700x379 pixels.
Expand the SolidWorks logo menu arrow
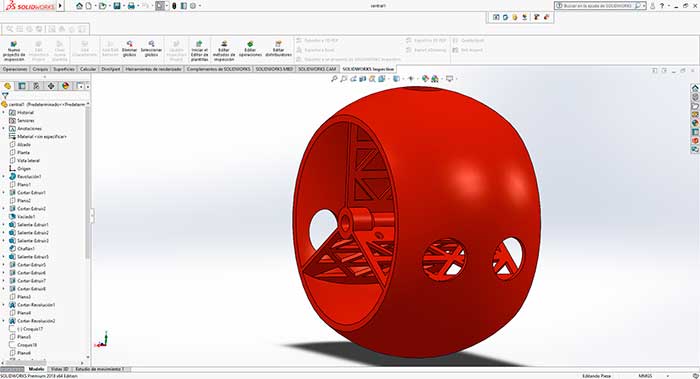tap(60, 6)
